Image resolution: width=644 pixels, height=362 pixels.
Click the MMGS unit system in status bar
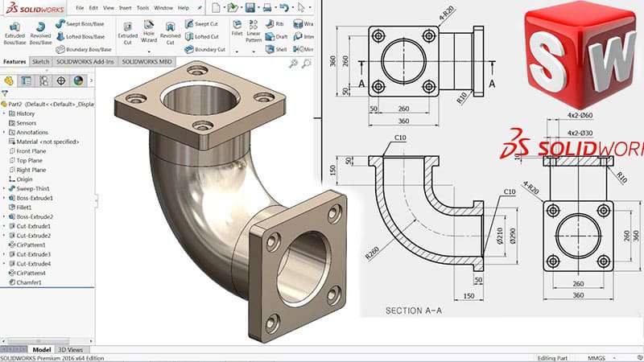coord(597,358)
